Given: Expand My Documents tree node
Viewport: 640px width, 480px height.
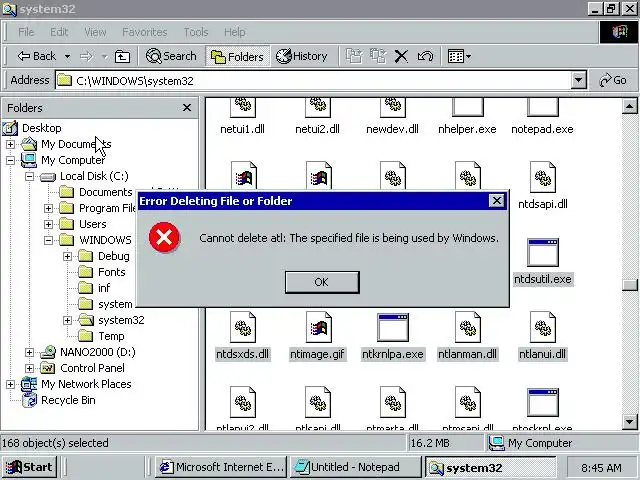Looking at the screenshot, I should (11, 144).
